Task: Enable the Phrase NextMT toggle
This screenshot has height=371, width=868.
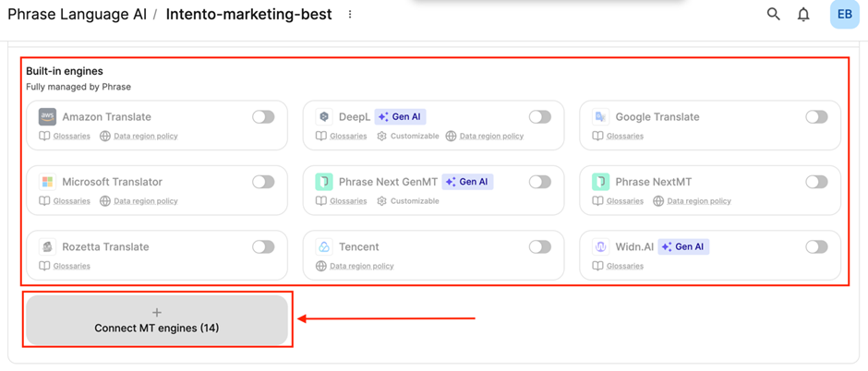Action: 816,182
